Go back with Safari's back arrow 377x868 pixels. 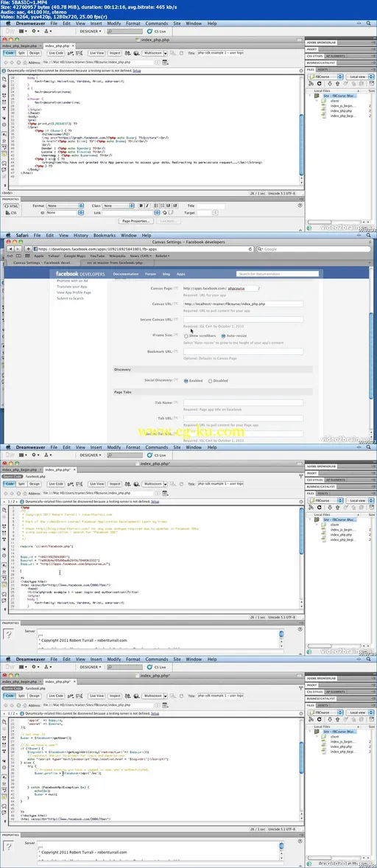pos(10,249)
